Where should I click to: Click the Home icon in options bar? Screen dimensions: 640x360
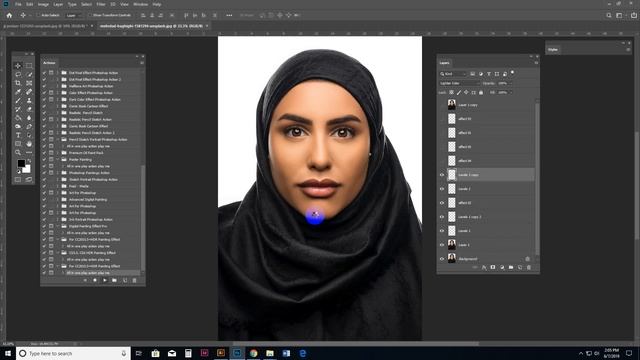(x=9, y=15)
